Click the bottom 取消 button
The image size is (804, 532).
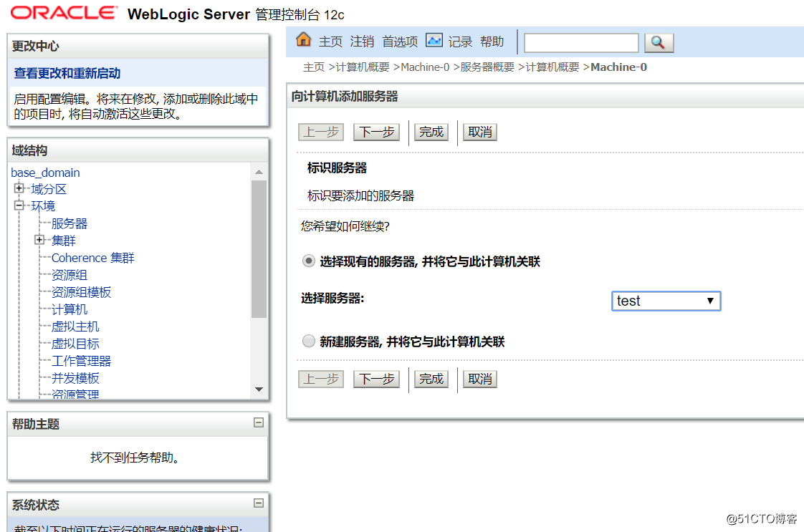click(x=480, y=379)
